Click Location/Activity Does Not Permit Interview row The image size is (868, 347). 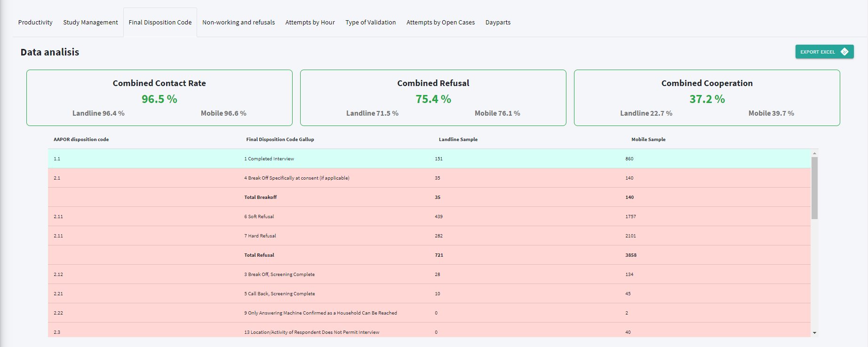(429, 330)
